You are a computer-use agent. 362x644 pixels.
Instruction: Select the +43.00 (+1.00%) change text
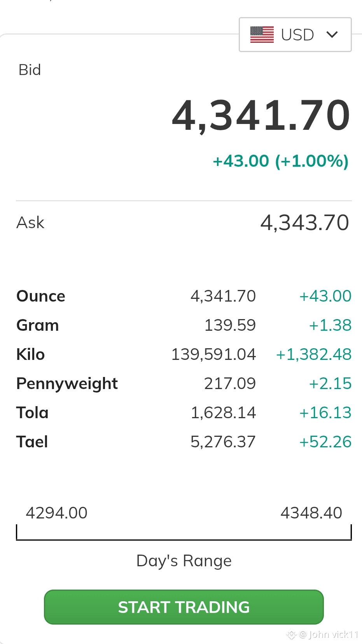(280, 161)
